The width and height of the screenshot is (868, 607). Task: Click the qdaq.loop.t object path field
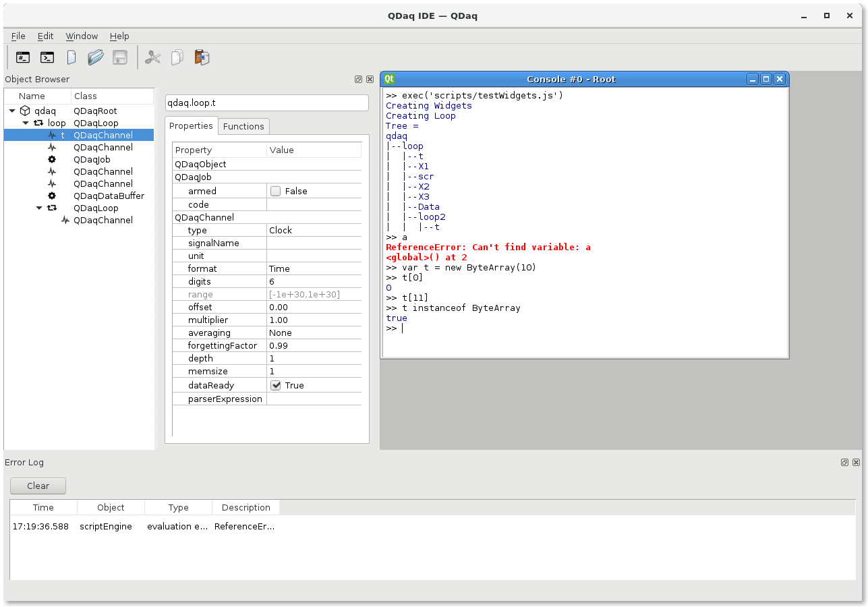coord(267,103)
